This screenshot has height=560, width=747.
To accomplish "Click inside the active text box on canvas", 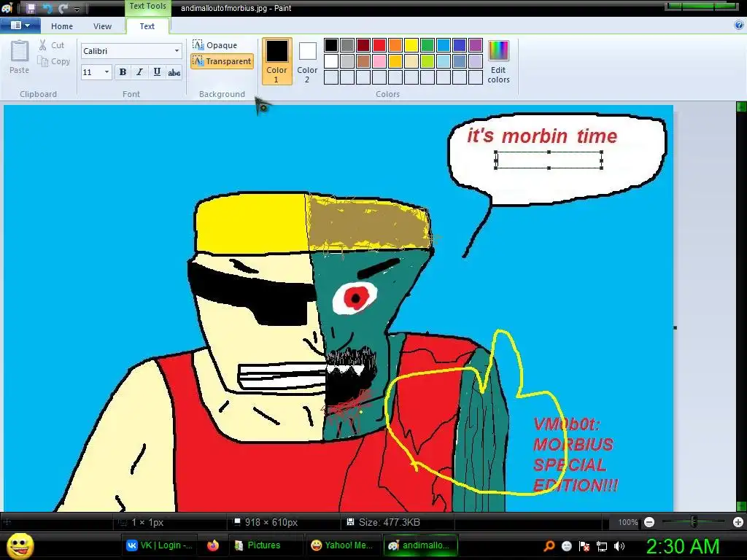I will 549,160.
